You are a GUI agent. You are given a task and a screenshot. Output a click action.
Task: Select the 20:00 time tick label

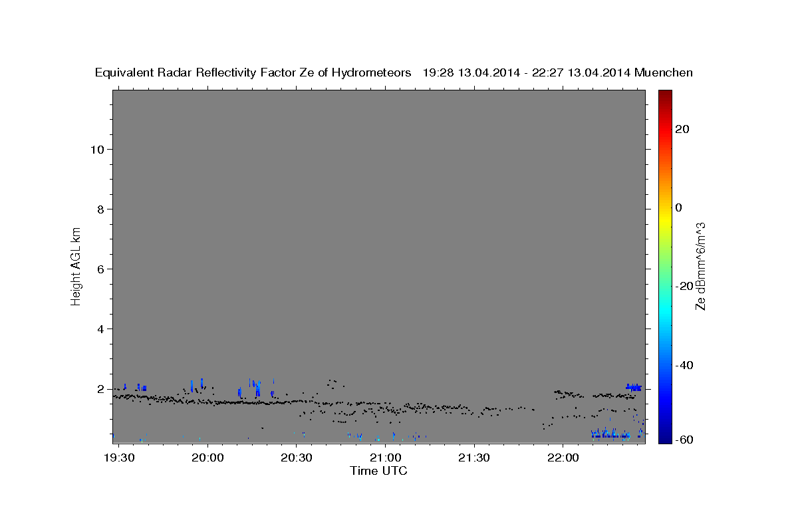tap(207, 458)
